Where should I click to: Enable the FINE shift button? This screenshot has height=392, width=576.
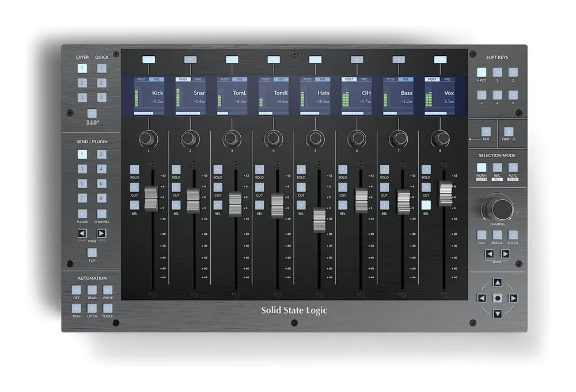509,131
